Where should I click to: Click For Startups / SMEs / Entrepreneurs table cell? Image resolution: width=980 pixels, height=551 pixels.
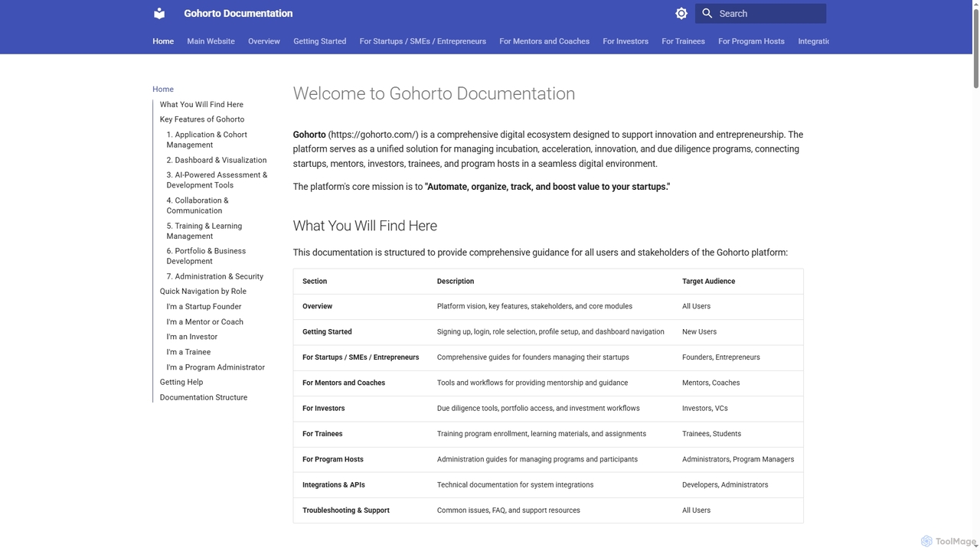click(x=361, y=357)
